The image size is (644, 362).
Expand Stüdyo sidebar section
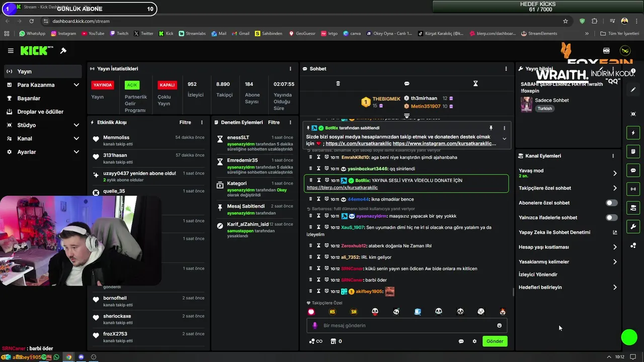coord(76,125)
